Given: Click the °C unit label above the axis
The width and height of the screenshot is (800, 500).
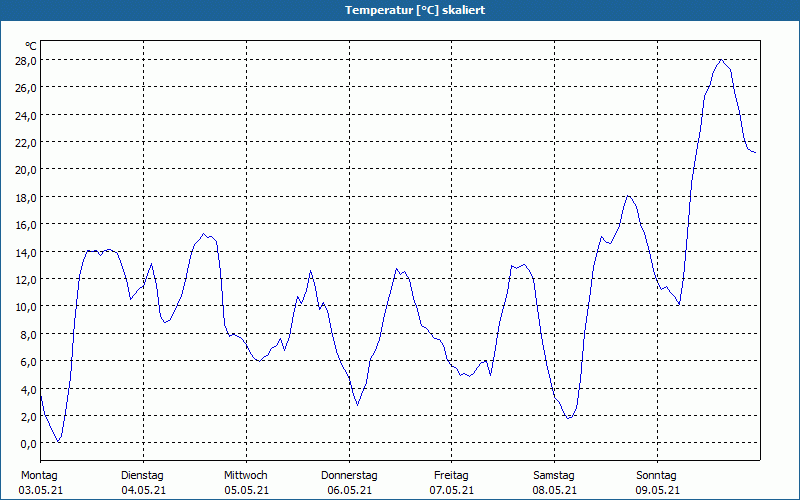Looking at the screenshot, I should [x=31, y=46].
